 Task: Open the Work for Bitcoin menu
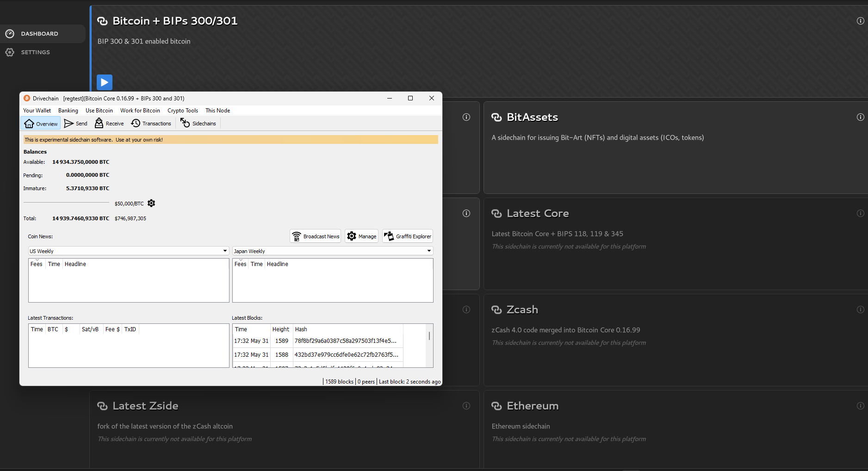140,111
